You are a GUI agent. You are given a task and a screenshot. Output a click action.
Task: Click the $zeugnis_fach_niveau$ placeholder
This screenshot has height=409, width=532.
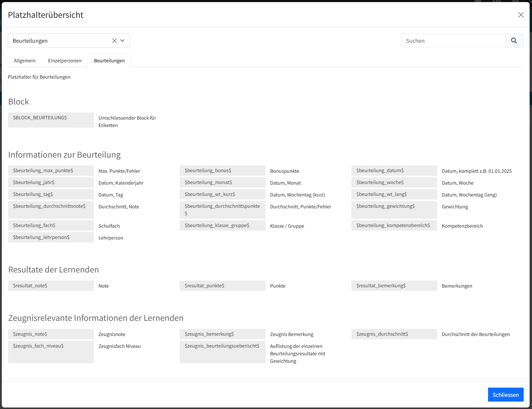coord(51,352)
